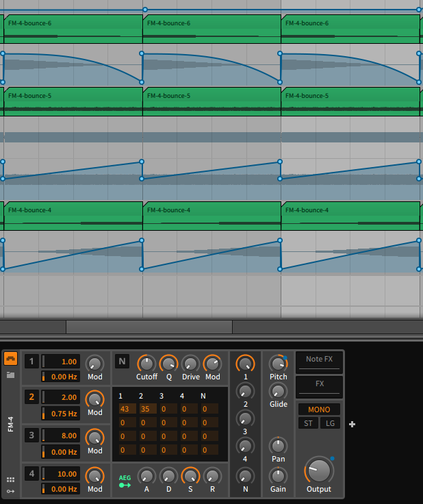Open the FX chain slot
The image size is (423, 504).
[x=319, y=387]
